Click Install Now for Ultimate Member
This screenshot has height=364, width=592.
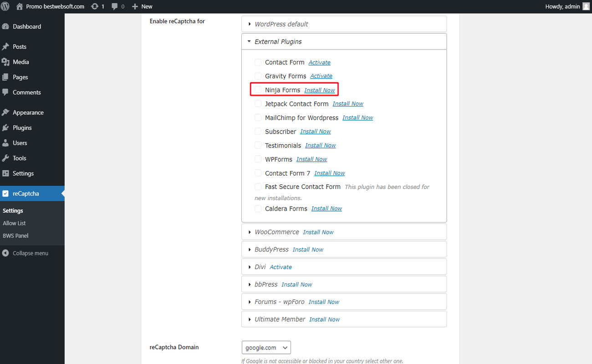click(325, 319)
